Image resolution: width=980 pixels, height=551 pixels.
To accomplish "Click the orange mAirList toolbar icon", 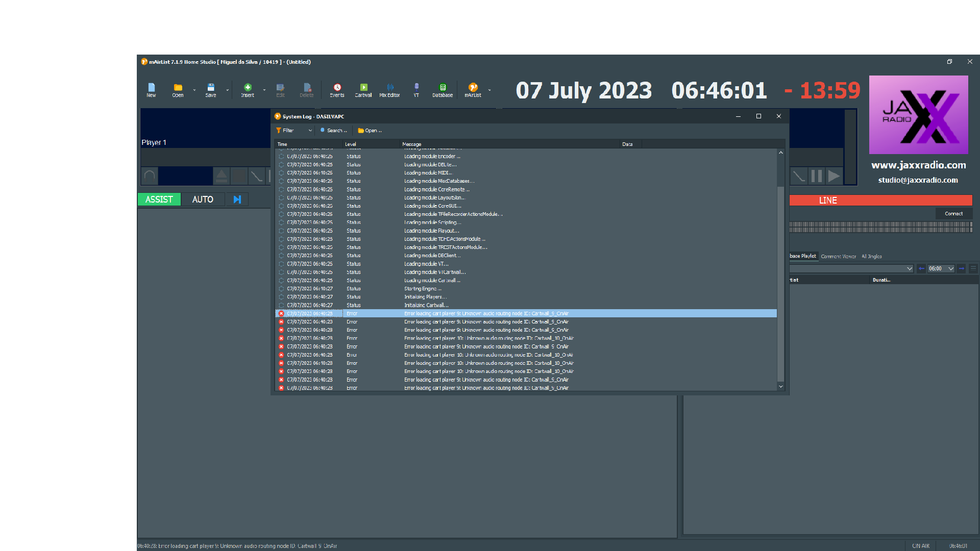I will pyautogui.click(x=473, y=90).
